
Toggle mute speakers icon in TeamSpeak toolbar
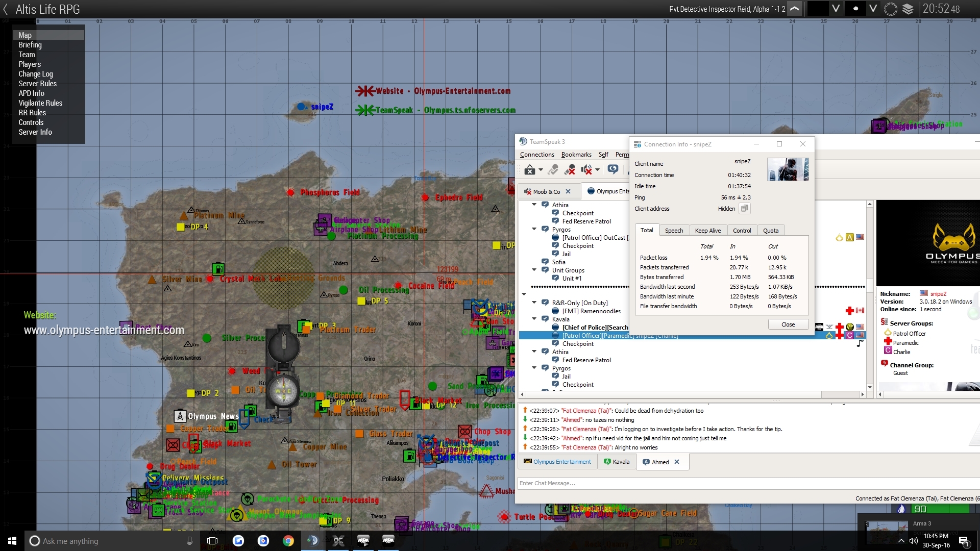pyautogui.click(x=586, y=169)
